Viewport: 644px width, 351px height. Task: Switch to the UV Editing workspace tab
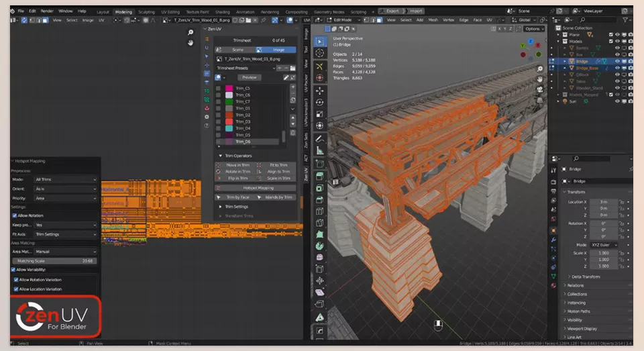click(170, 12)
